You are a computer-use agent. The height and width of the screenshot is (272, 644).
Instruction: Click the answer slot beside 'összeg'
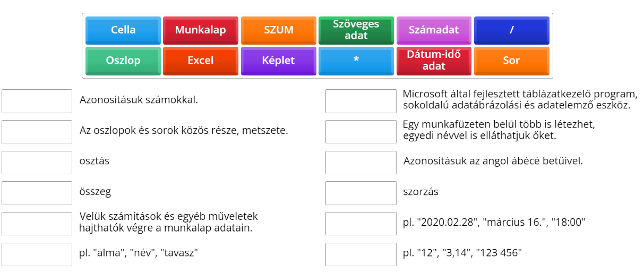[37, 193]
